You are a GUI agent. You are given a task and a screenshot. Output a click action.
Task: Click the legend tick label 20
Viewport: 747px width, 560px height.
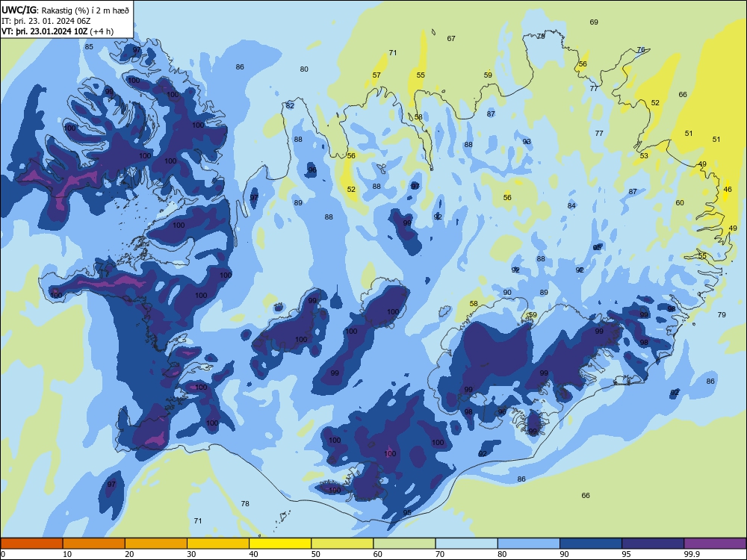(x=129, y=554)
